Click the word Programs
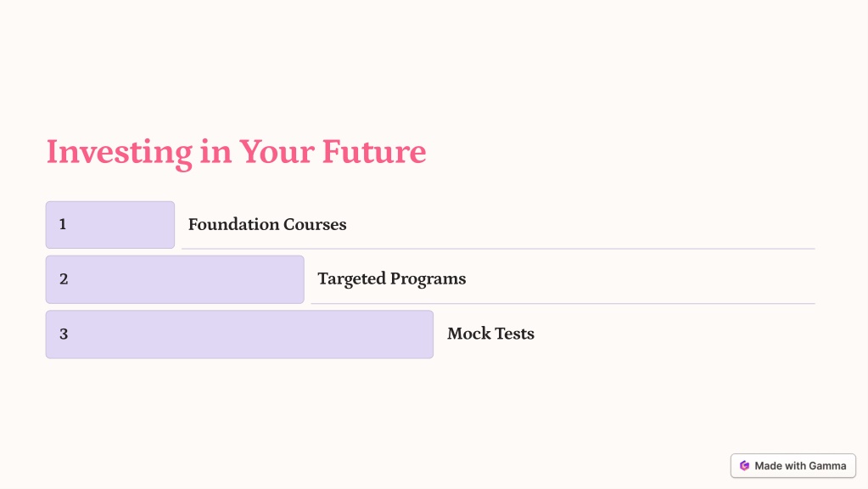This screenshot has height=489, width=868. pyautogui.click(x=428, y=279)
